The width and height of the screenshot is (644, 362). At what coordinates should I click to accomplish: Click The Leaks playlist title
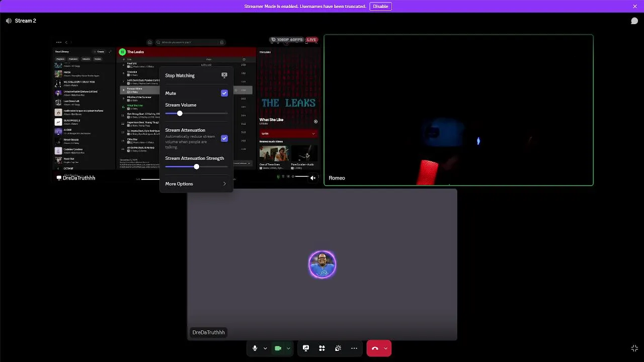[135, 52]
